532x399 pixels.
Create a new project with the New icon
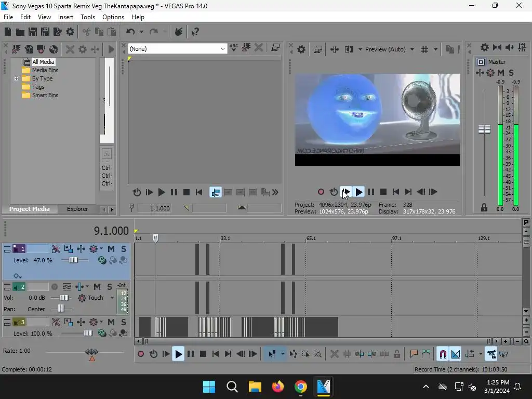click(x=8, y=32)
